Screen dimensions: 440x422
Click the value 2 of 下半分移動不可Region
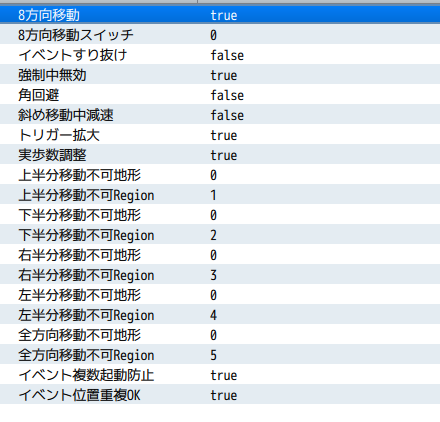point(213,235)
